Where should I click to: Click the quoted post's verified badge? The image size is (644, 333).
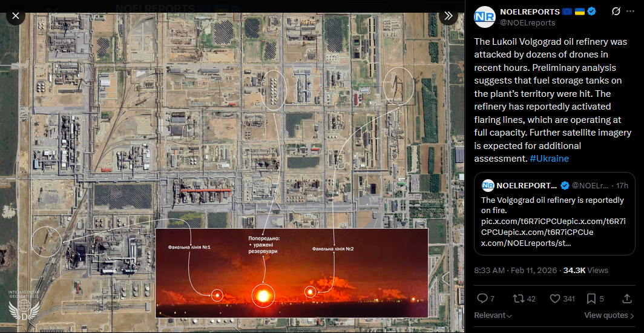pyautogui.click(x=565, y=186)
